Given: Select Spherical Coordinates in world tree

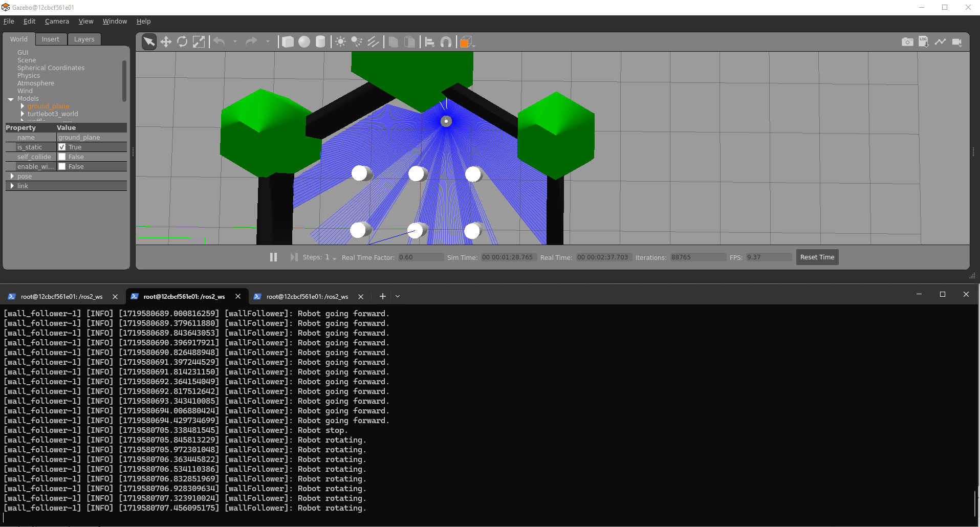Looking at the screenshot, I should click(51, 68).
